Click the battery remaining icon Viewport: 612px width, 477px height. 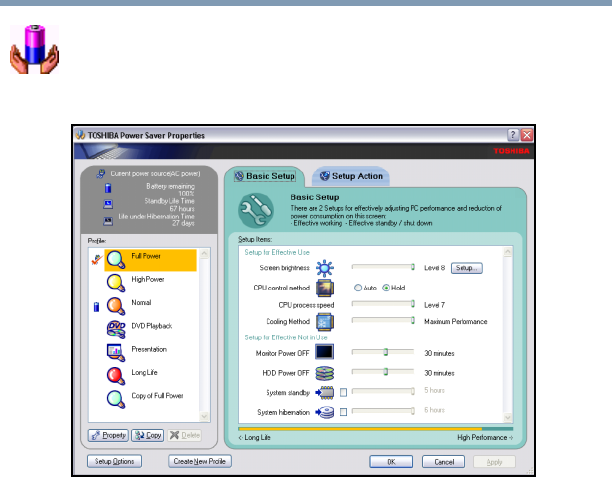(108, 188)
